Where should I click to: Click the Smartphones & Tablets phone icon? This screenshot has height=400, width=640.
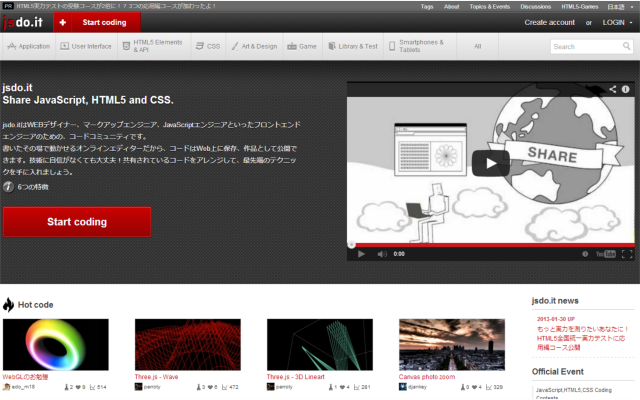(x=392, y=46)
